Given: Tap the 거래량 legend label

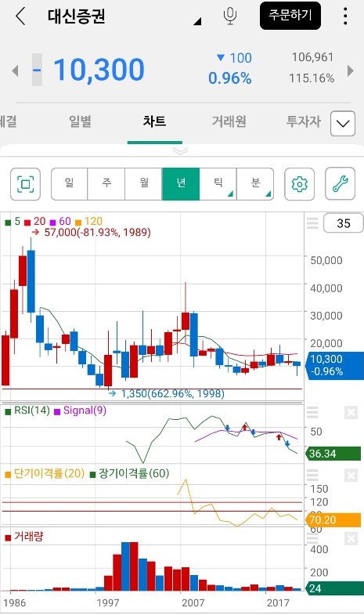Looking at the screenshot, I should point(24,536).
